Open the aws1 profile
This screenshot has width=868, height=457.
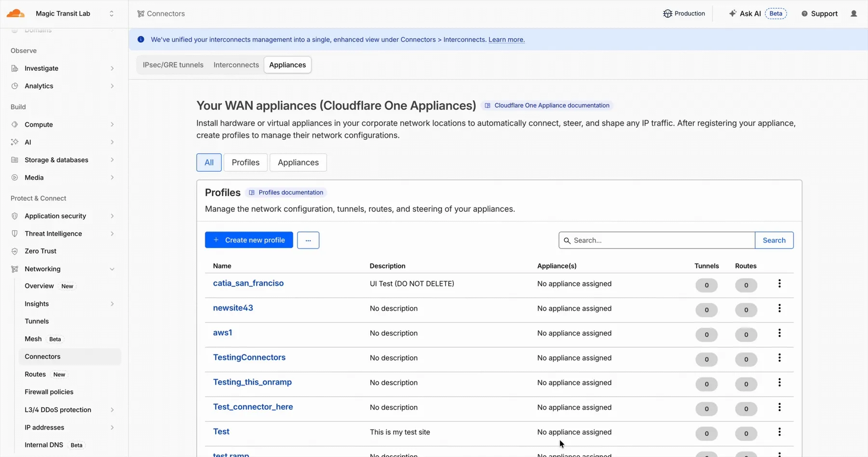pos(222,333)
